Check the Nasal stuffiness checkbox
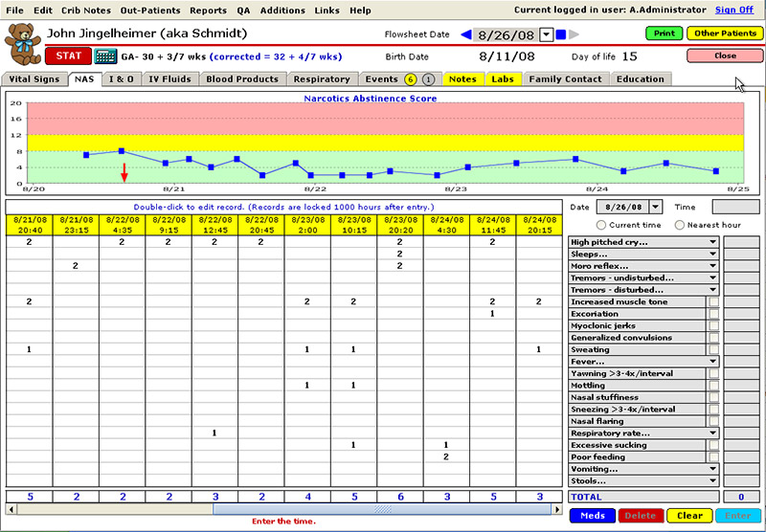 [x=713, y=398]
